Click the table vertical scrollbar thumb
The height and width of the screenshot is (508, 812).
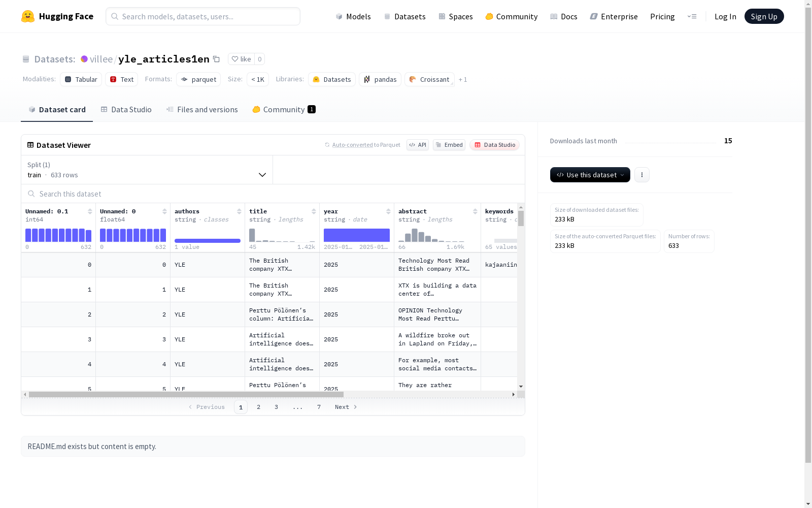click(x=521, y=218)
